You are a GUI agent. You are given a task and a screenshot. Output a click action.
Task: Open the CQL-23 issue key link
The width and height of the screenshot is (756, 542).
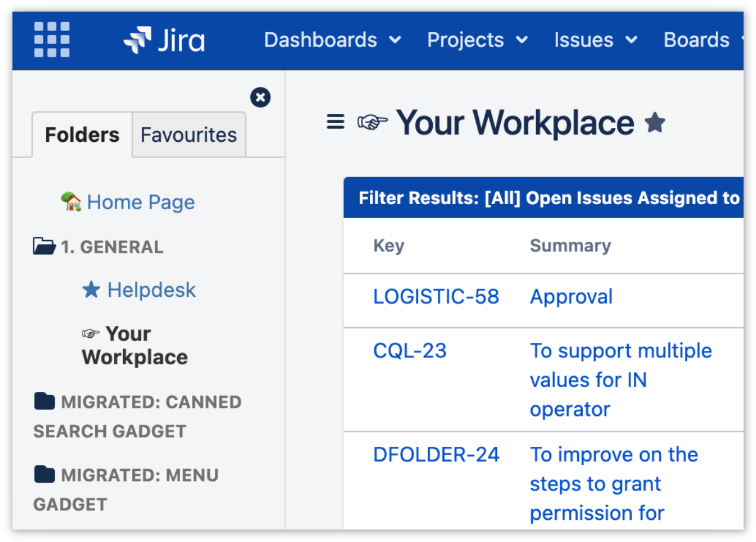[409, 350]
